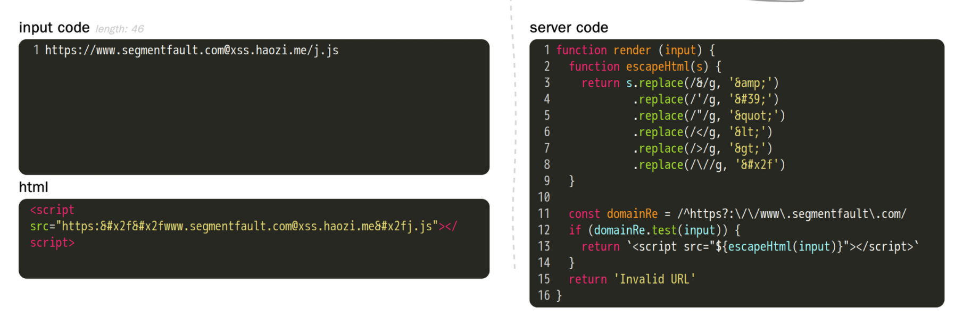Click line with replace '&amp;'

[x=680, y=83]
